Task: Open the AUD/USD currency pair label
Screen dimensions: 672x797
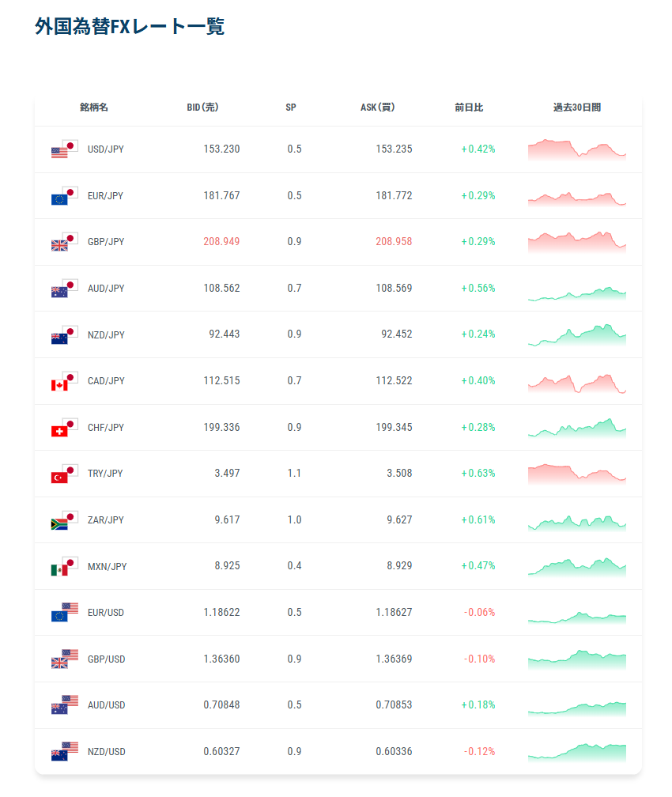Action: (106, 705)
